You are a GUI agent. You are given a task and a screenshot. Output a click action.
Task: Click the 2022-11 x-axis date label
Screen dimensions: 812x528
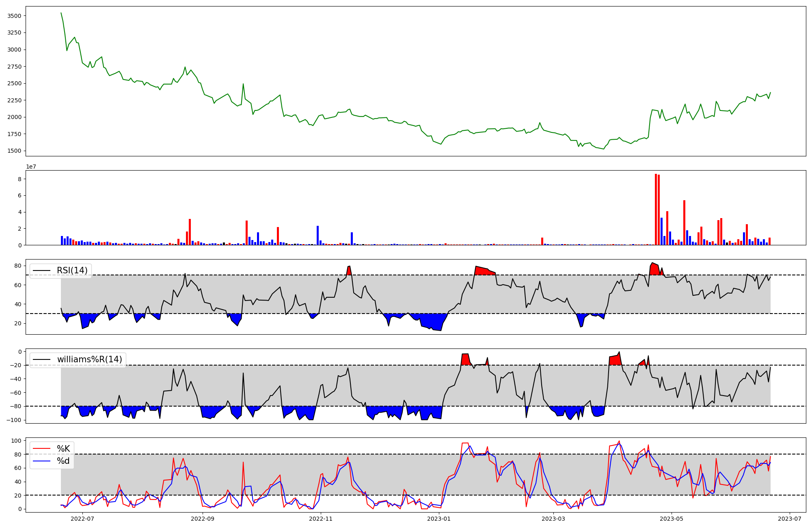point(321,519)
